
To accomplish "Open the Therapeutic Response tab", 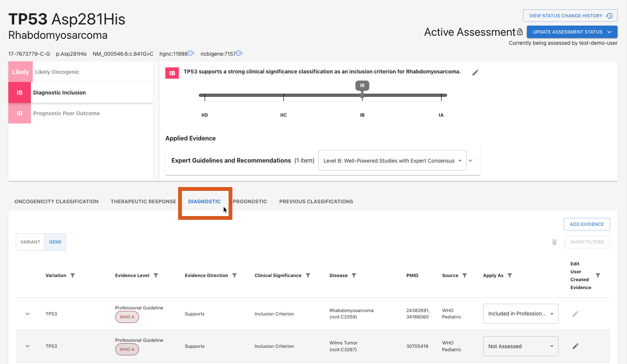I will coord(143,201).
